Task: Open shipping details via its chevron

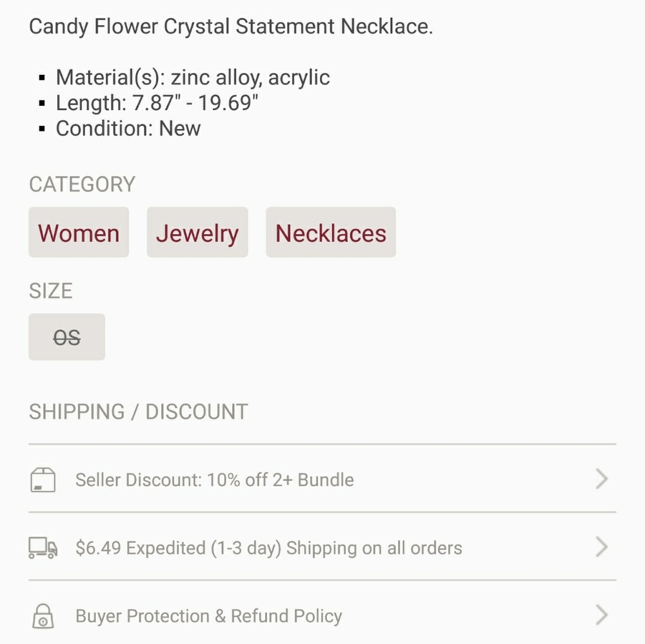Action: pyautogui.click(x=601, y=547)
